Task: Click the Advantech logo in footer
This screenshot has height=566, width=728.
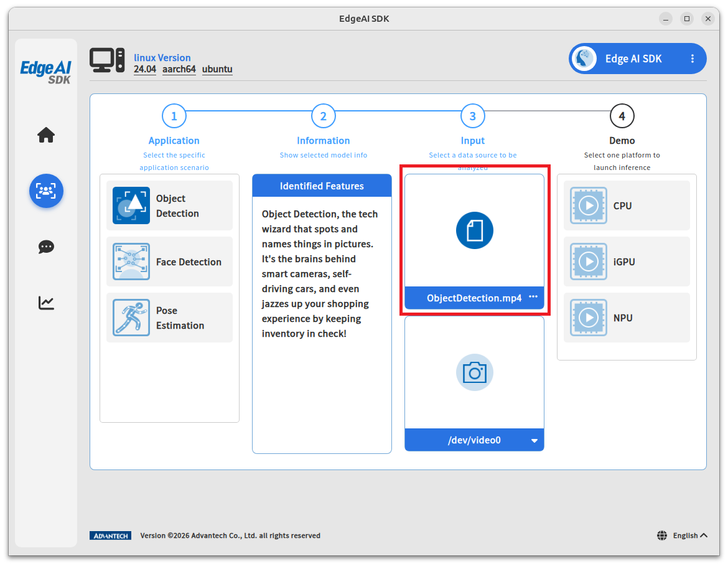Action: coord(111,535)
